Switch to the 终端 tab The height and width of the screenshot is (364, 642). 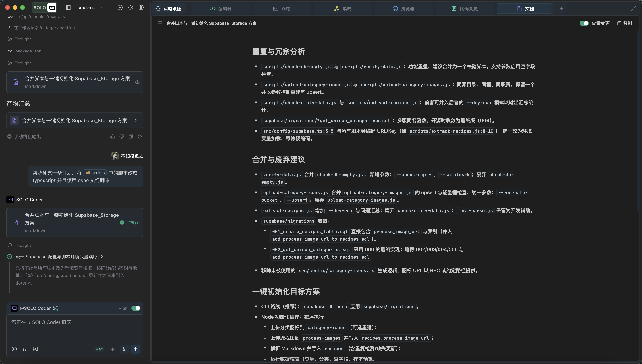(x=282, y=9)
